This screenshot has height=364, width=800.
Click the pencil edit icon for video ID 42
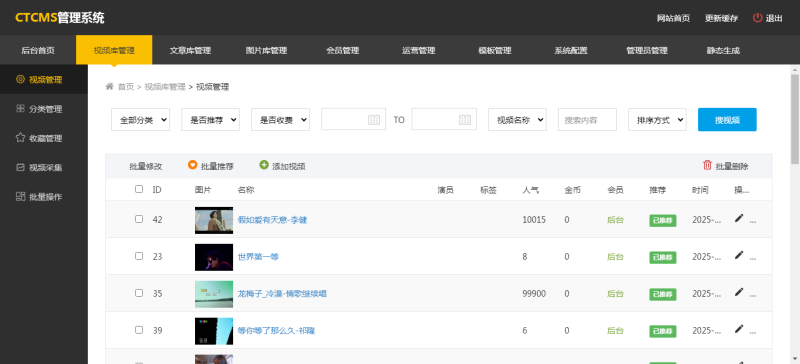pos(739,218)
